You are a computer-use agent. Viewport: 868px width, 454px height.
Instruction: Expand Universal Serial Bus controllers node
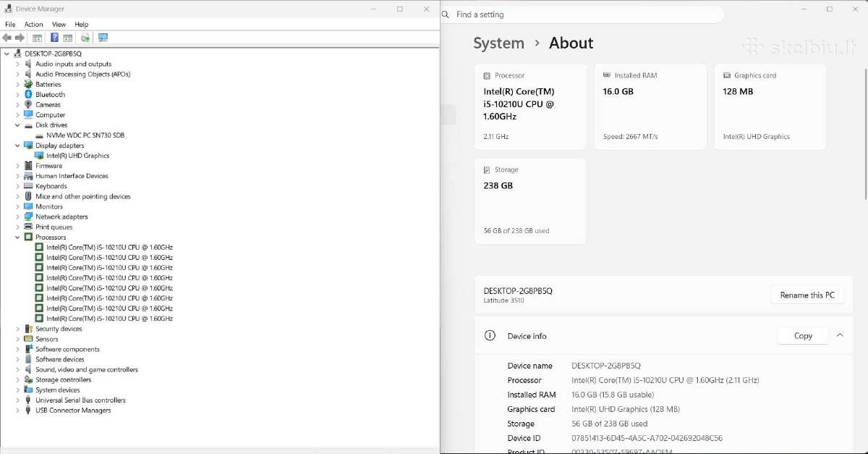tap(18, 400)
